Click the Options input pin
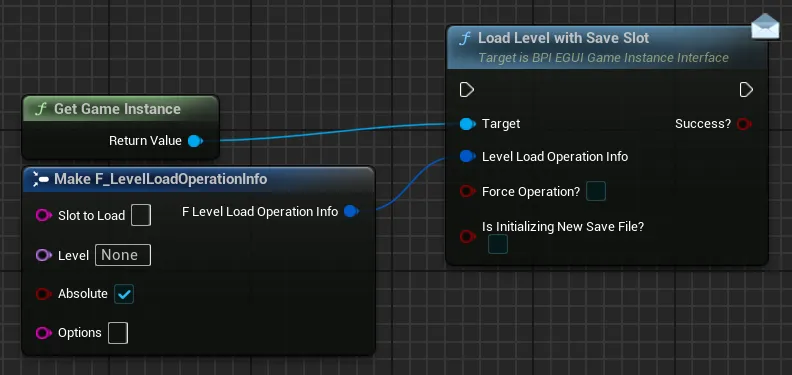Viewport: 792px width, 375px height. tap(44, 333)
